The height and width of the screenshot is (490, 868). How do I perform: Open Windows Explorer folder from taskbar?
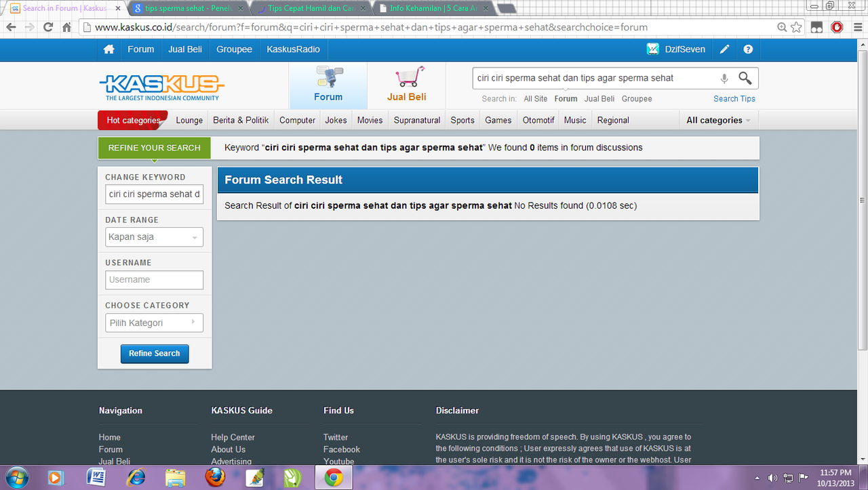click(176, 478)
